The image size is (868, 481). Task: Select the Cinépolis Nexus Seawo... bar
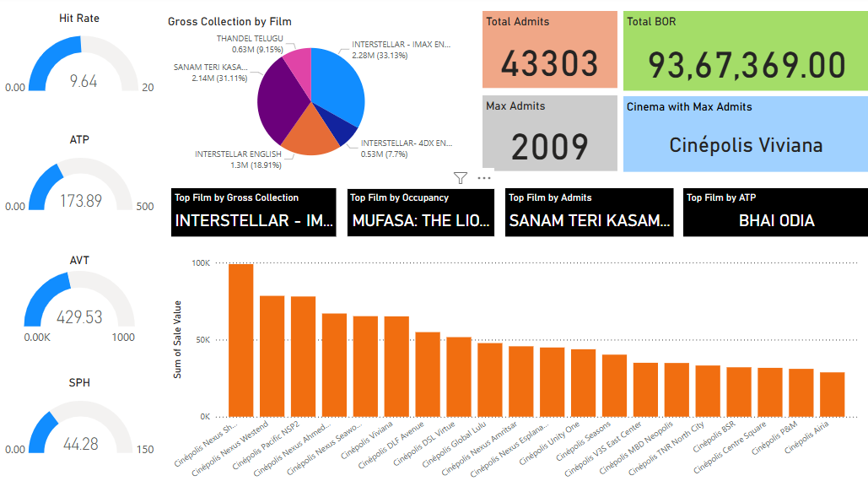[x=365, y=366]
